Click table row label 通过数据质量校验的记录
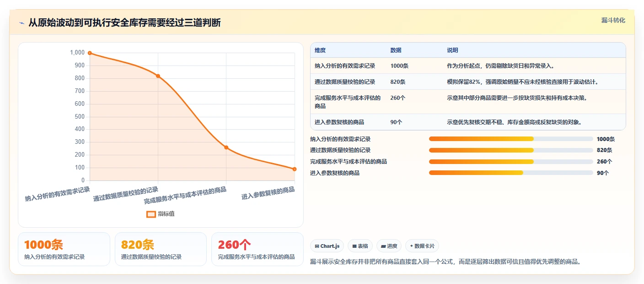Viewport: 644px width, 284px height. coord(345,82)
